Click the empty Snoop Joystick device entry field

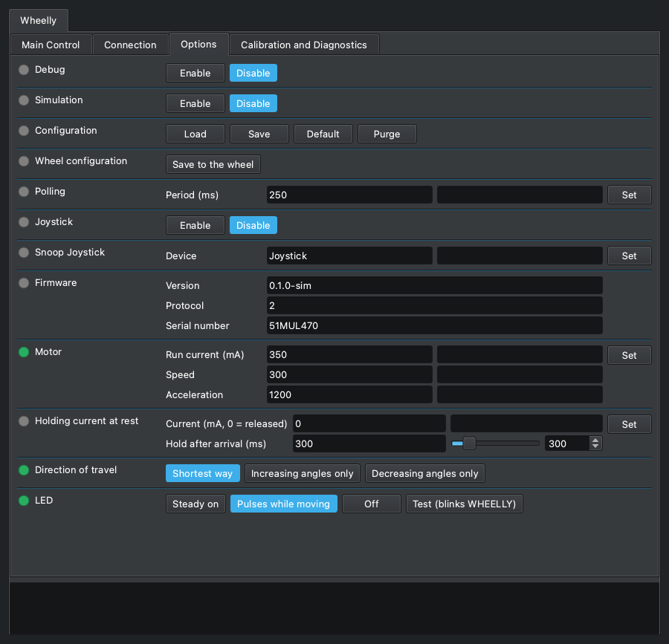(520, 256)
